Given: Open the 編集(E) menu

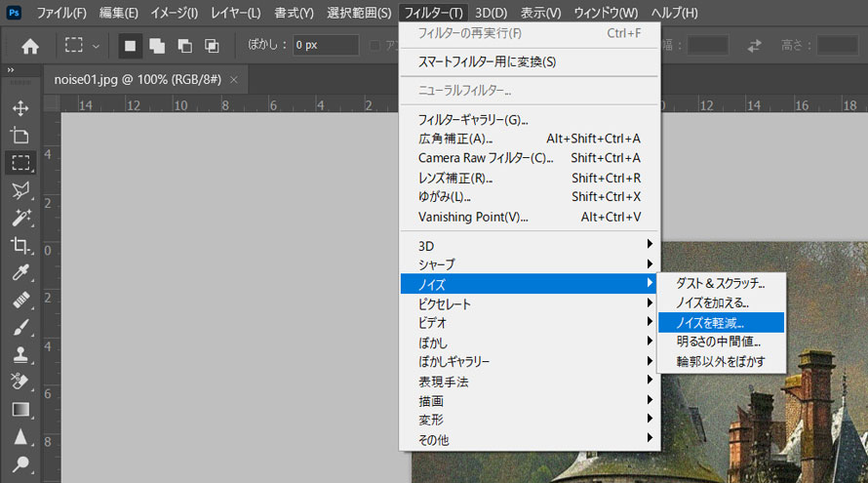Looking at the screenshot, I should [118, 12].
